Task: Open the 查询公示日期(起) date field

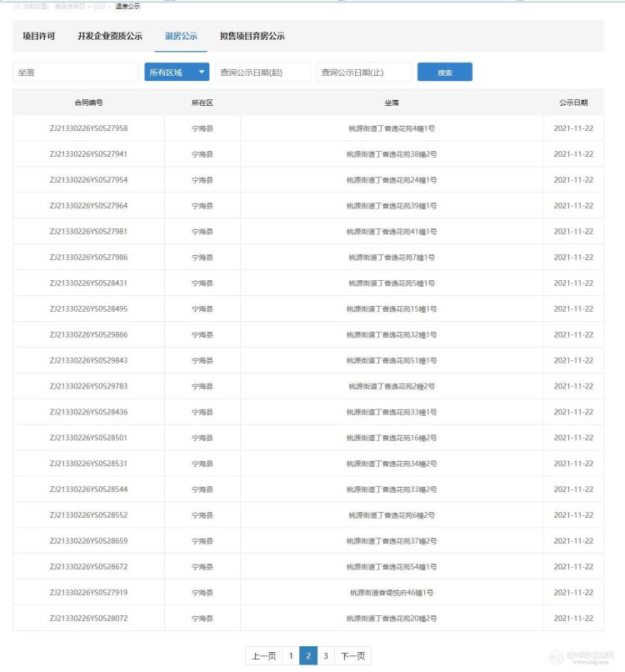Action: click(x=262, y=73)
